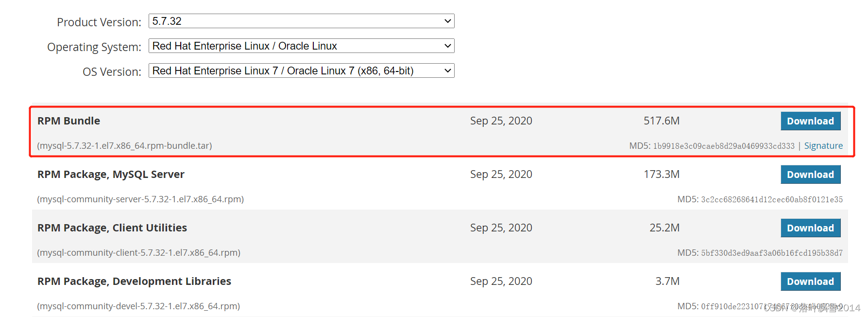Click the mysql-community-server rpm filename text

[140, 199]
